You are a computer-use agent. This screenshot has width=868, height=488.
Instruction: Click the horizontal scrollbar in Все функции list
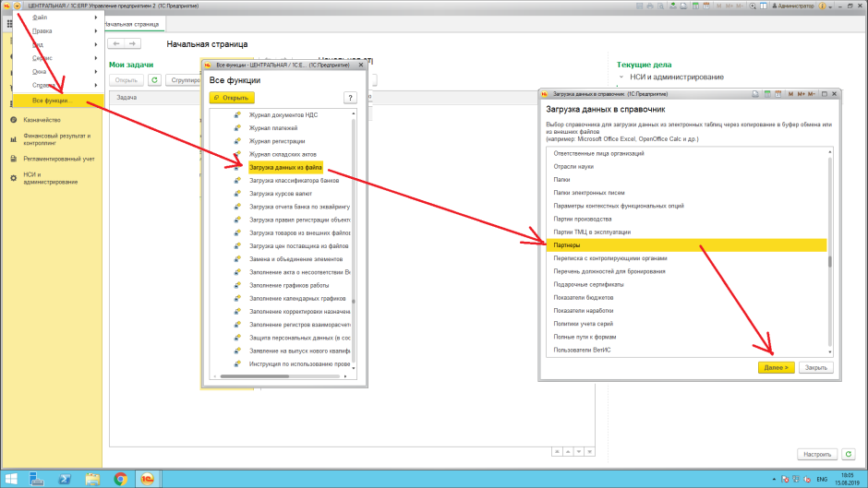[280, 376]
